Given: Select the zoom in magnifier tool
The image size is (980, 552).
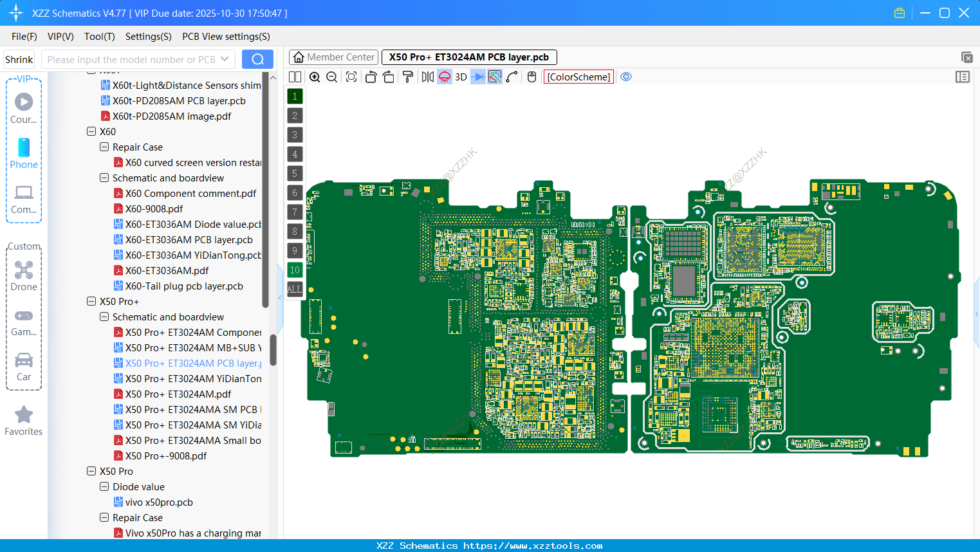Looking at the screenshot, I should [x=315, y=77].
